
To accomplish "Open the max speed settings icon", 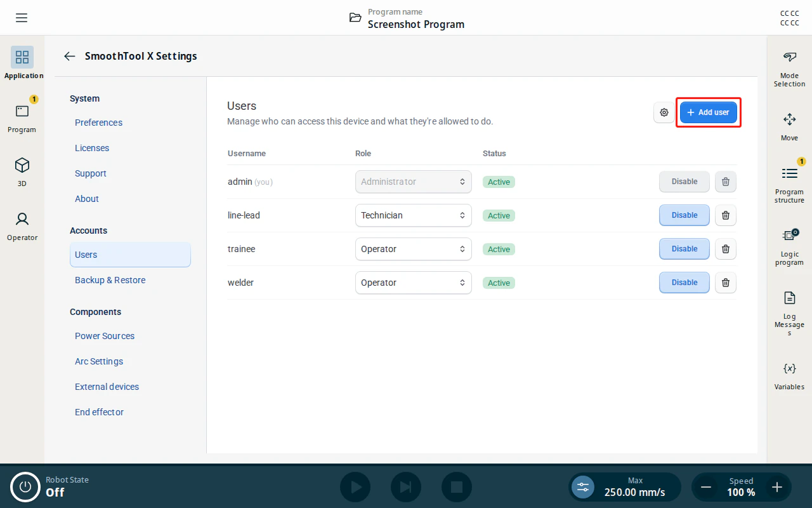I will click(583, 487).
